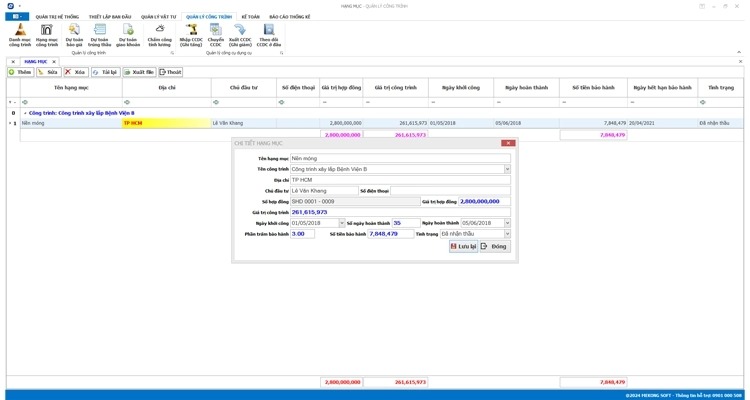Open Danh mục công trình from ribbon

20,35
